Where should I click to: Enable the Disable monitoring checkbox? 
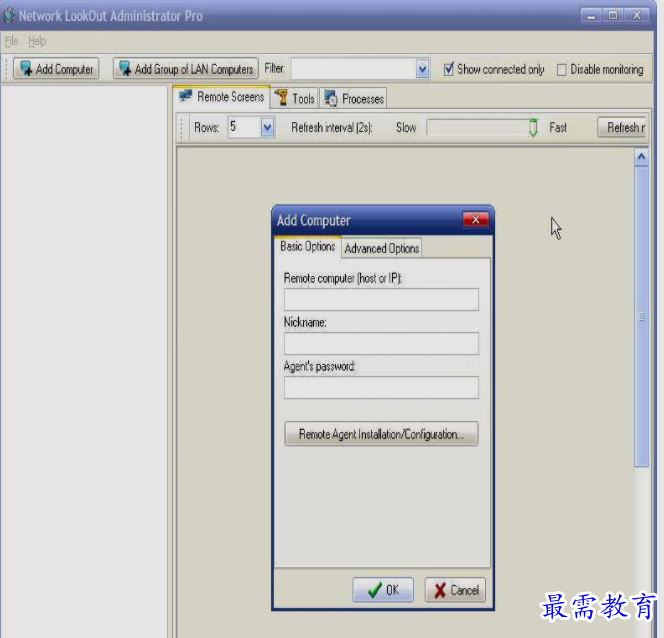pos(562,69)
